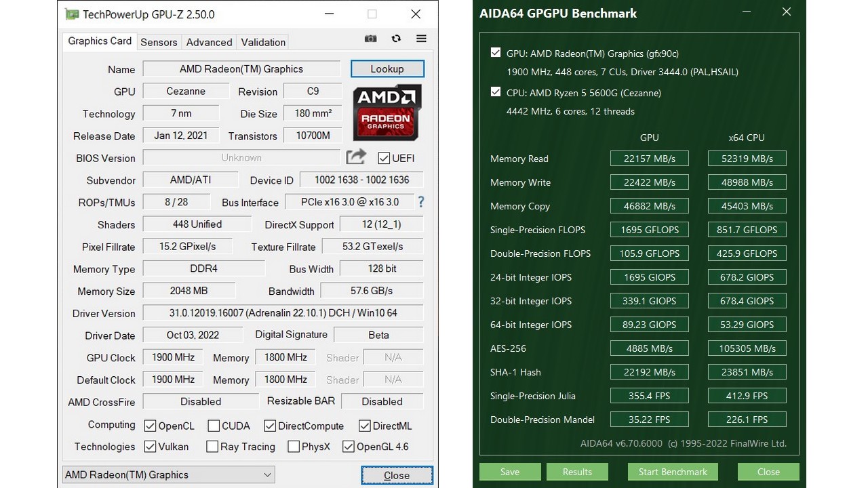Viewport: 868px width, 488px height.
Task: Toggle the UEFI checkbox
Action: coord(384,158)
